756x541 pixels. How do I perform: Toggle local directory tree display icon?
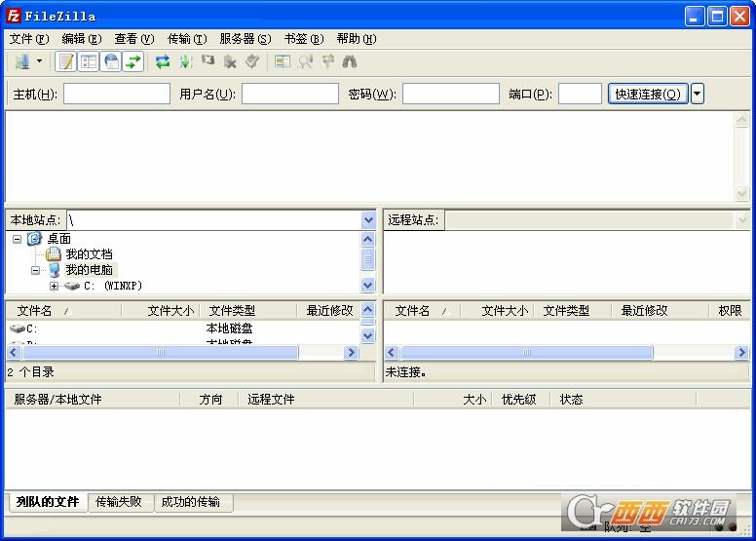click(x=89, y=61)
